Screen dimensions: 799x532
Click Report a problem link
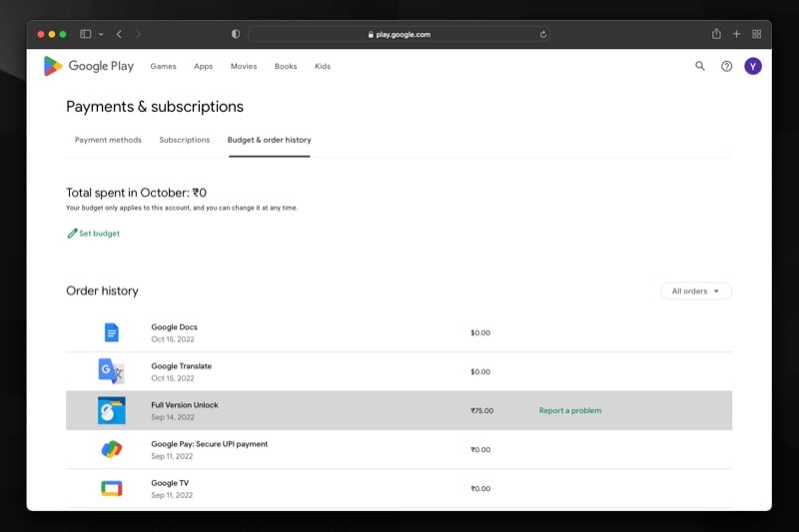coord(570,411)
